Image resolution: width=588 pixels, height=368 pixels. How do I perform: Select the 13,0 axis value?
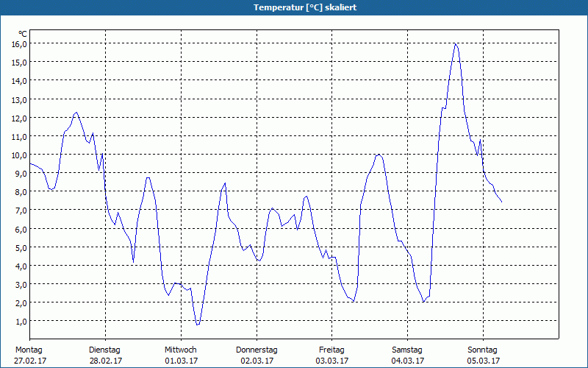20,100
